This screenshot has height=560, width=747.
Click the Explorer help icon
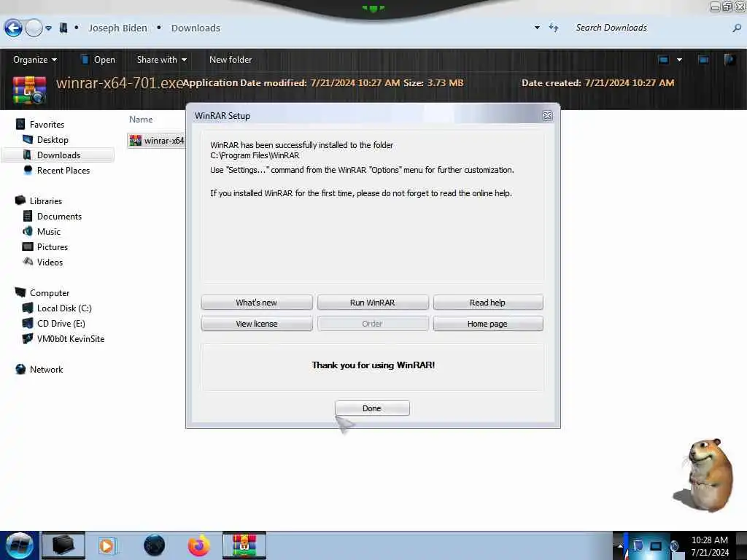[729, 60]
